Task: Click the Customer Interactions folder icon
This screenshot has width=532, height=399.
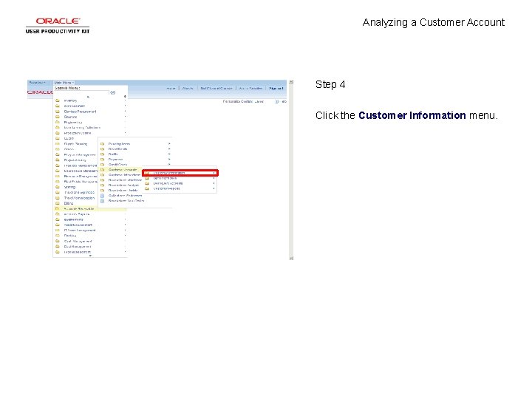Action: pyautogui.click(x=103, y=174)
